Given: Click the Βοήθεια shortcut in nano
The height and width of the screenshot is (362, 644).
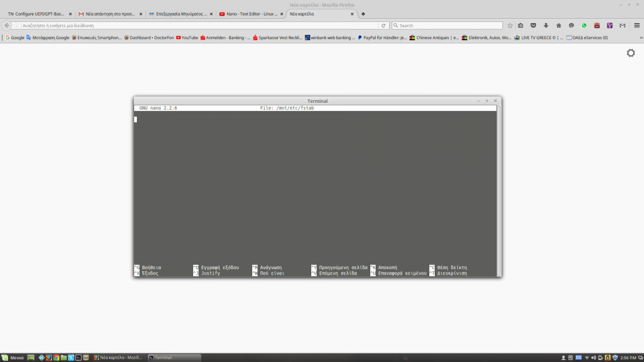Looking at the screenshot, I should point(151,267).
